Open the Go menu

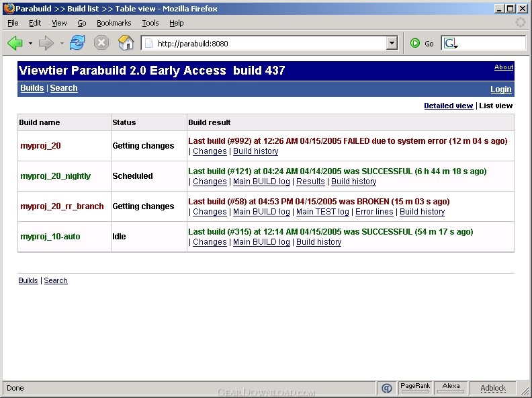coord(82,23)
